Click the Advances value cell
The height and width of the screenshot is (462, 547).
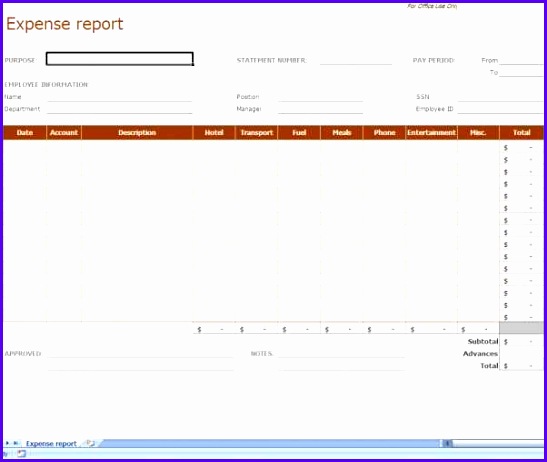(522, 353)
